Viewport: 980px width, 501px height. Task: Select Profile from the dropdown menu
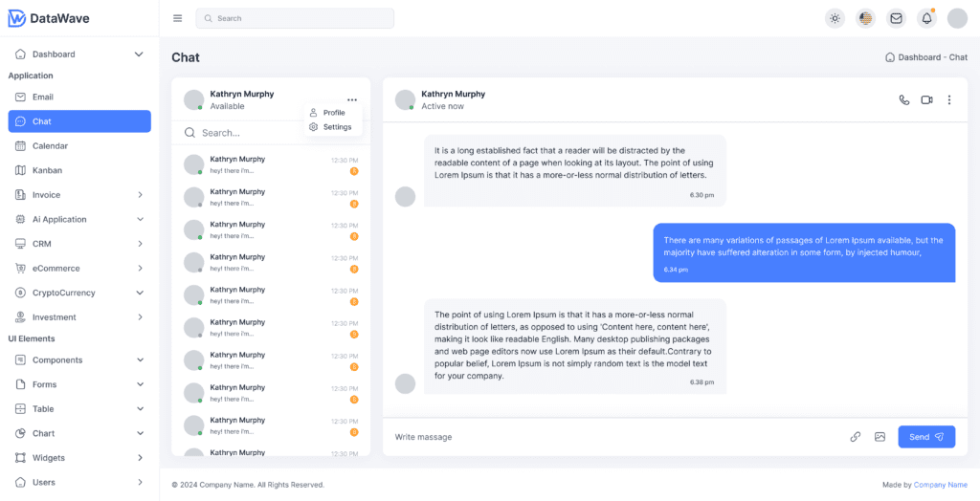333,113
